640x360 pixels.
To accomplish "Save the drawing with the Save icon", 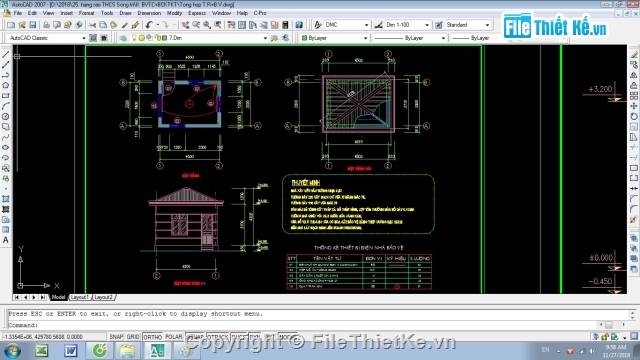I will (33, 25).
